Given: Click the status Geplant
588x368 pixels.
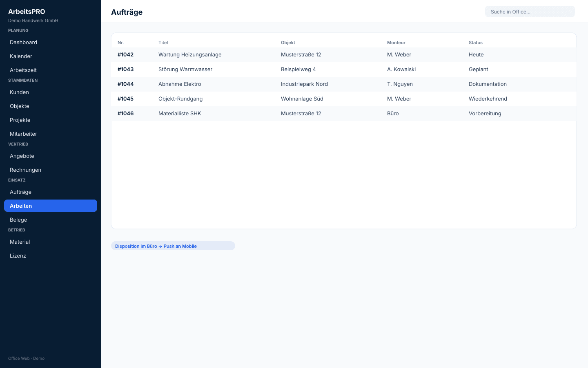Looking at the screenshot, I should (x=478, y=69).
